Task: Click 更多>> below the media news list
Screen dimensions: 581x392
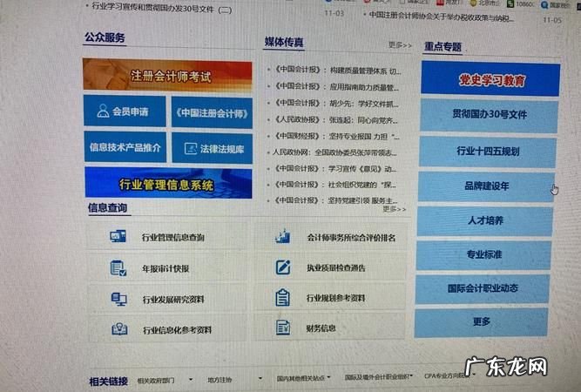Action: (x=395, y=209)
